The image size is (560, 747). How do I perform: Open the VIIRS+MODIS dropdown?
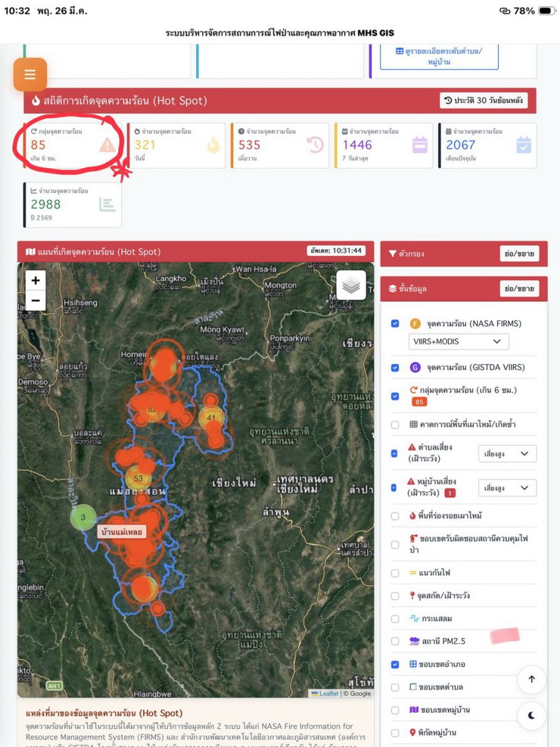[458, 342]
